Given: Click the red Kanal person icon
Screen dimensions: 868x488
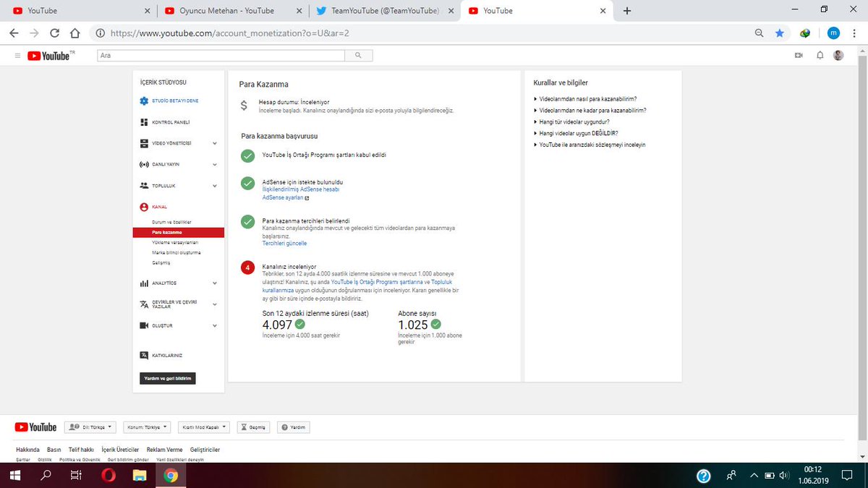Looking at the screenshot, I should pyautogui.click(x=144, y=207).
